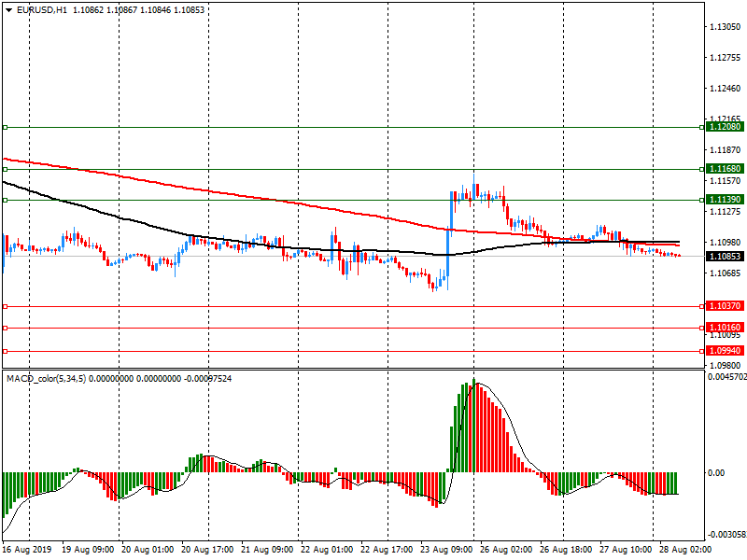Screen dimensions: 747x560
Task: Select the MACD_color(5,34,5) indicator label
Action: point(46,379)
